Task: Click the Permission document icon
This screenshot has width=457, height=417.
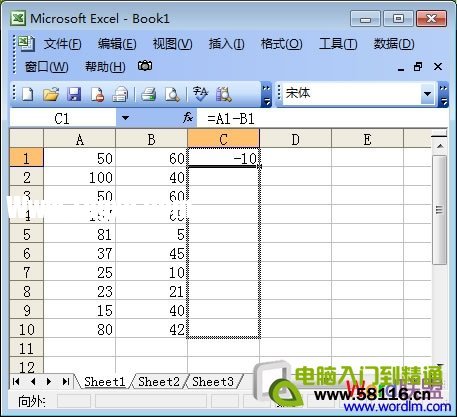Action: 97,94
